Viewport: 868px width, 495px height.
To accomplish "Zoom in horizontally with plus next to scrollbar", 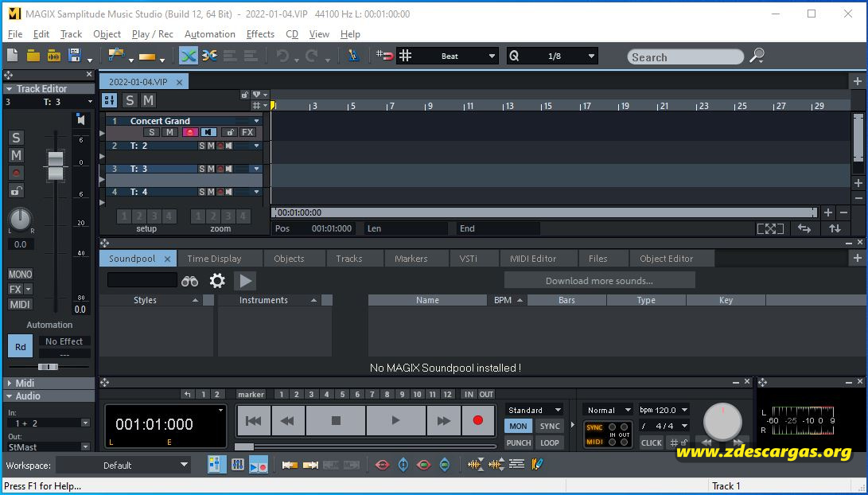I will [x=828, y=212].
